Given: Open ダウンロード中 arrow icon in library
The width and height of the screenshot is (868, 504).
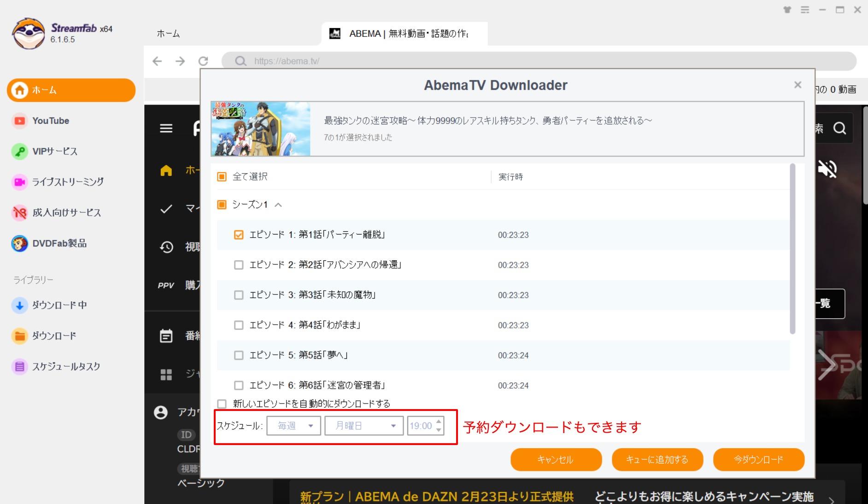Looking at the screenshot, I should coord(19,305).
